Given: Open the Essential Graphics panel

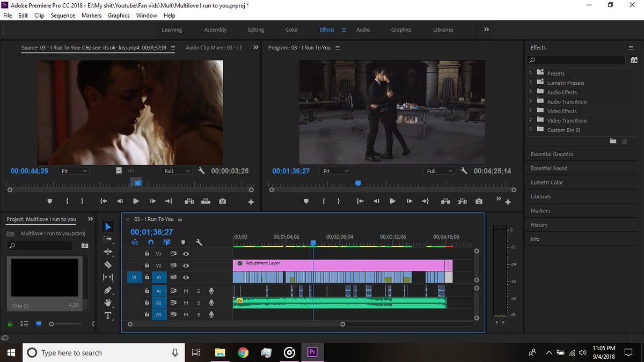Looking at the screenshot, I should pos(552,154).
